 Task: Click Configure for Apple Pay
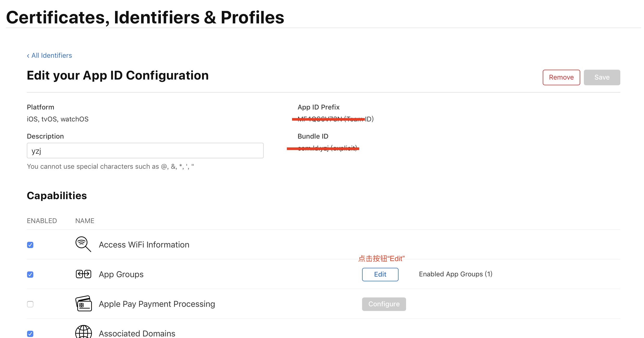[x=384, y=304]
